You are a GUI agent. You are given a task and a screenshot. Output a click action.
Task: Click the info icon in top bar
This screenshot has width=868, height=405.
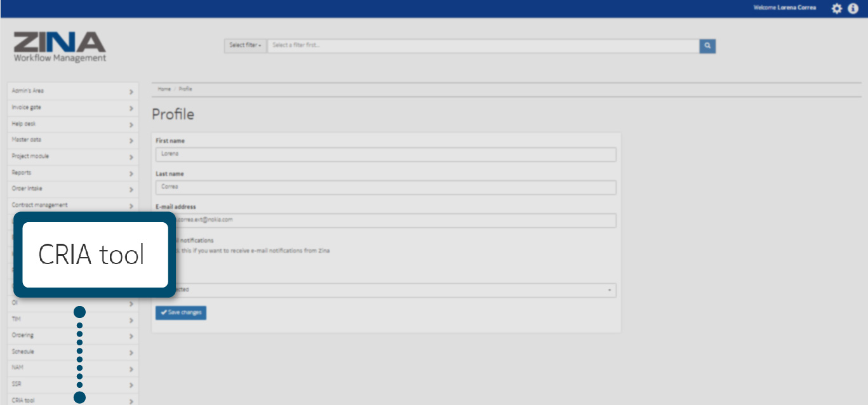pyautogui.click(x=853, y=8)
